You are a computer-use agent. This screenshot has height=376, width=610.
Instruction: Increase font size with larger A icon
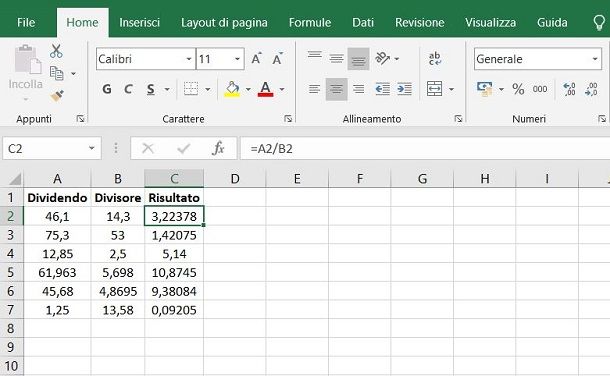click(256, 59)
